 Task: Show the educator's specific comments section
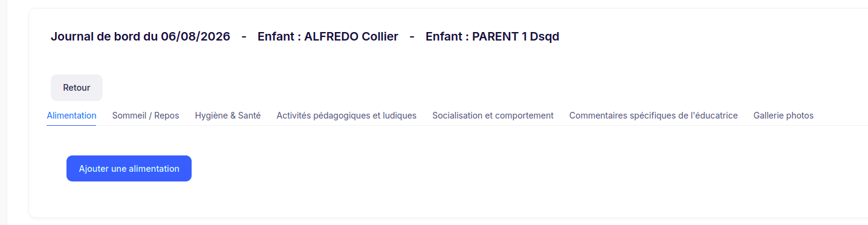click(653, 116)
